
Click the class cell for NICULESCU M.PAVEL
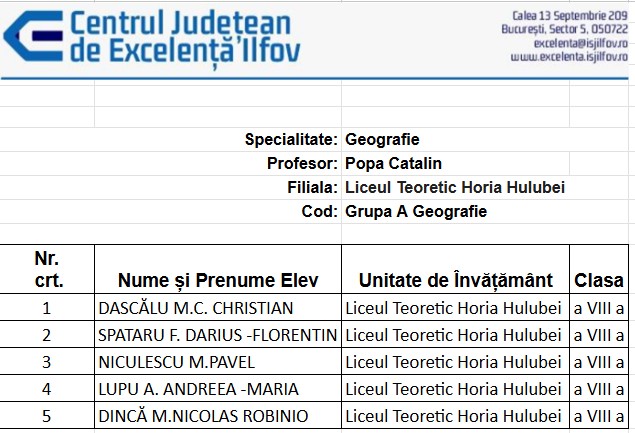click(599, 362)
